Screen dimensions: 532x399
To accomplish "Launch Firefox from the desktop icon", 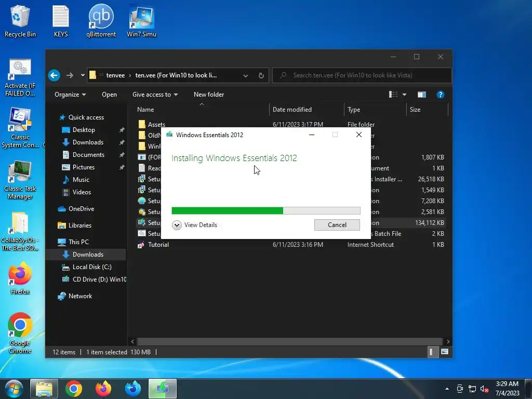I will click(20, 279).
